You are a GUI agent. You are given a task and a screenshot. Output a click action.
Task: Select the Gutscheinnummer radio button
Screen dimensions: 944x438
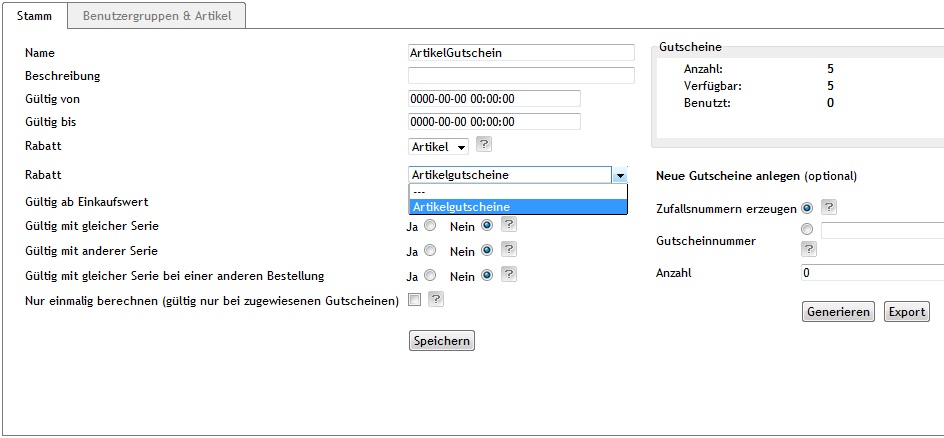click(807, 230)
